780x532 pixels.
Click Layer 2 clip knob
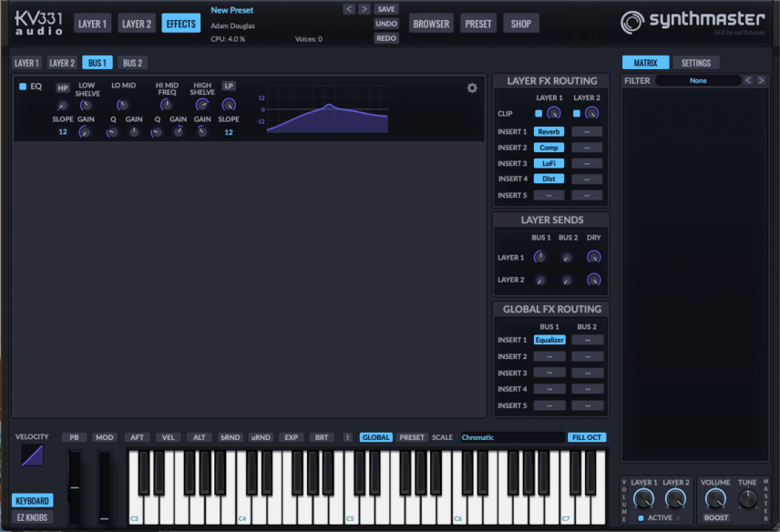[x=591, y=113]
